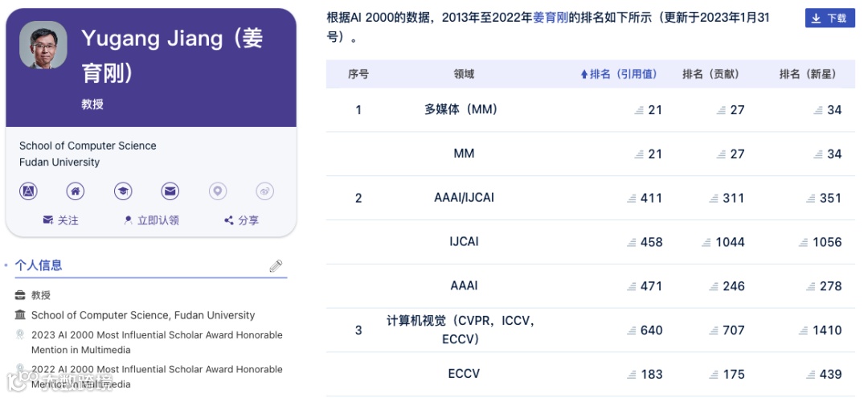This screenshot has width=868, height=398.
Task: Click bar icon beside 计算机视觉 rising-star rank 1410
Action: pyautogui.click(x=804, y=330)
